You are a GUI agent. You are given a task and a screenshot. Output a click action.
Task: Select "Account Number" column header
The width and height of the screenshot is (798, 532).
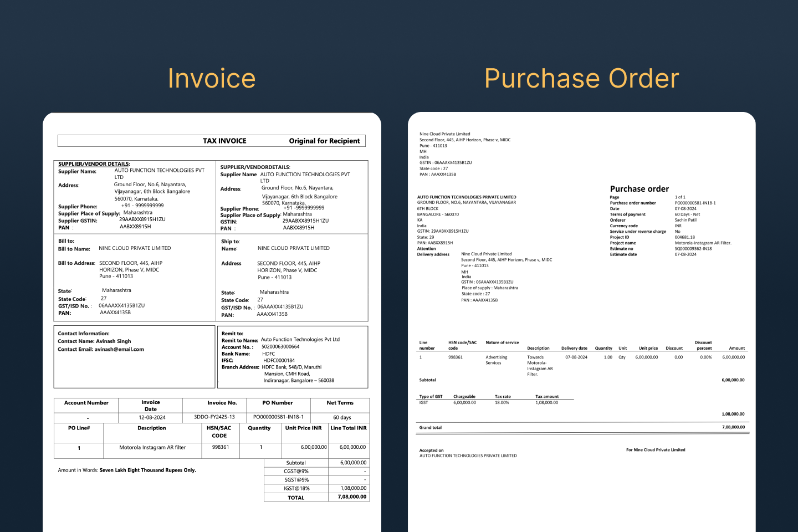click(x=86, y=403)
